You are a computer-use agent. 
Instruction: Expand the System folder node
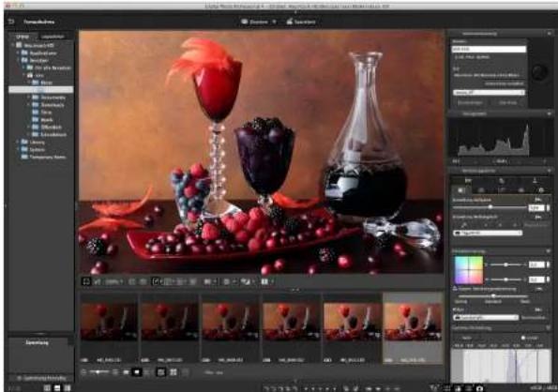coord(18,149)
